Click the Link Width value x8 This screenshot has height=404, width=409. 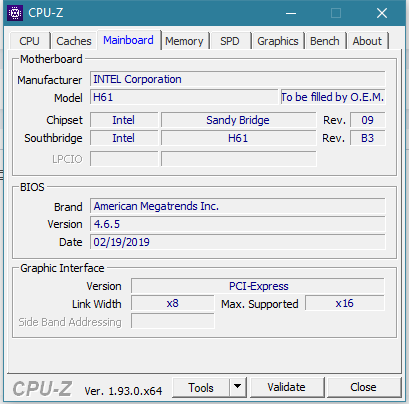tap(172, 303)
